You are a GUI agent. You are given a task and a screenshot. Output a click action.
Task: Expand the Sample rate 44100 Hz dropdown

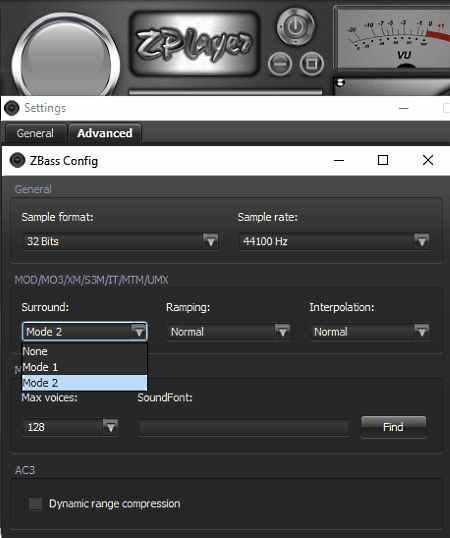[x=334, y=241]
